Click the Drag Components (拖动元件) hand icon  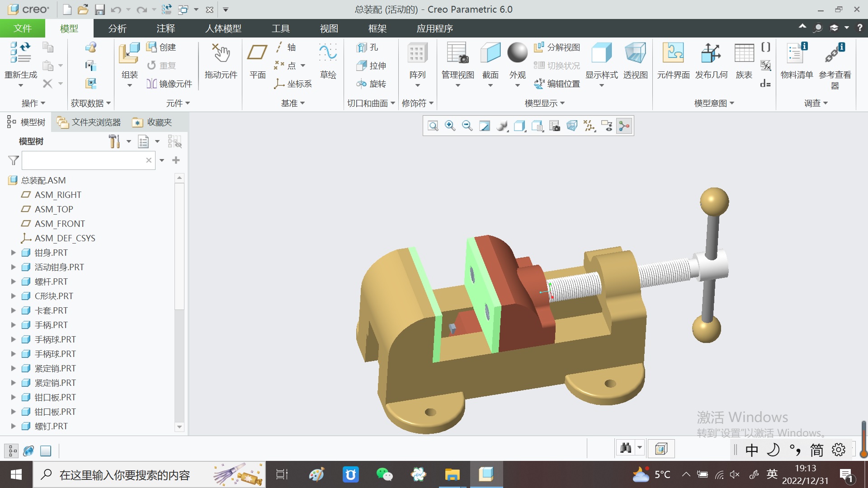click(221, 53)
